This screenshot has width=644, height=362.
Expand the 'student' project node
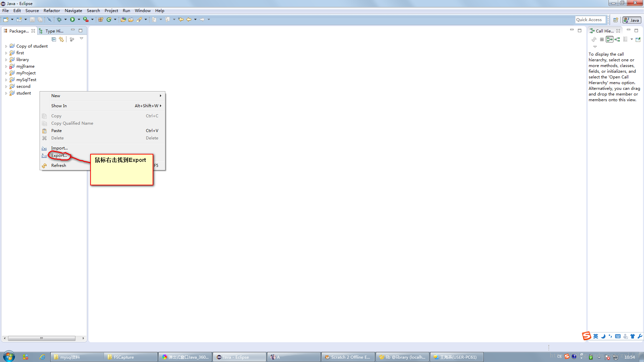[x=6, y=93]
